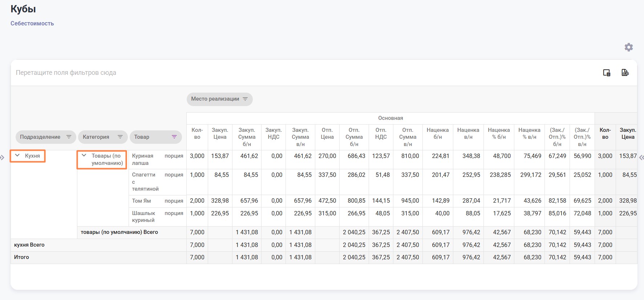Click the Наценка б/н column header
The image size is (644, 300).
[x=437, y=134]
